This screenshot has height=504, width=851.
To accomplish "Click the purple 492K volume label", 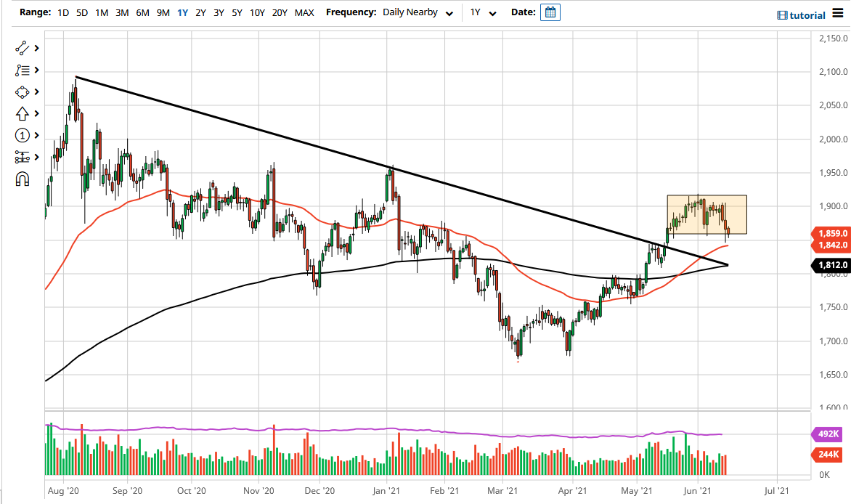I will pyautogui.click(x=827, y=434).
